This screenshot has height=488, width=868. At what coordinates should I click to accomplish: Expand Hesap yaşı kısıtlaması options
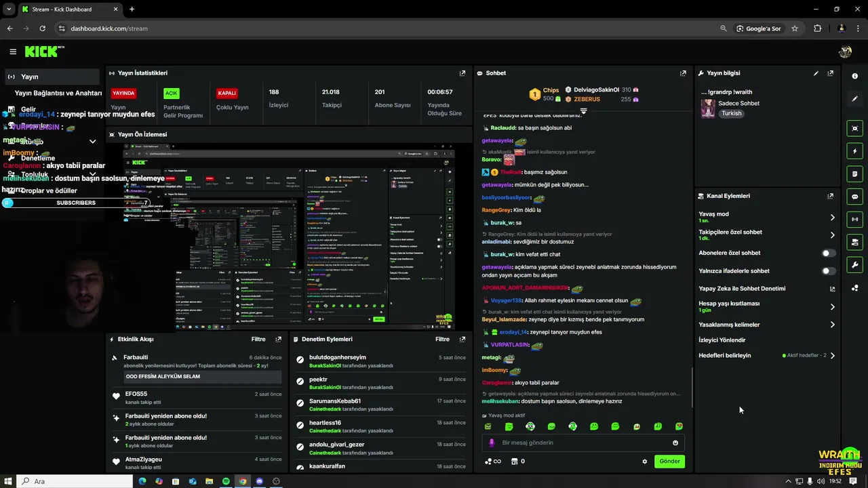coord(832,307)
